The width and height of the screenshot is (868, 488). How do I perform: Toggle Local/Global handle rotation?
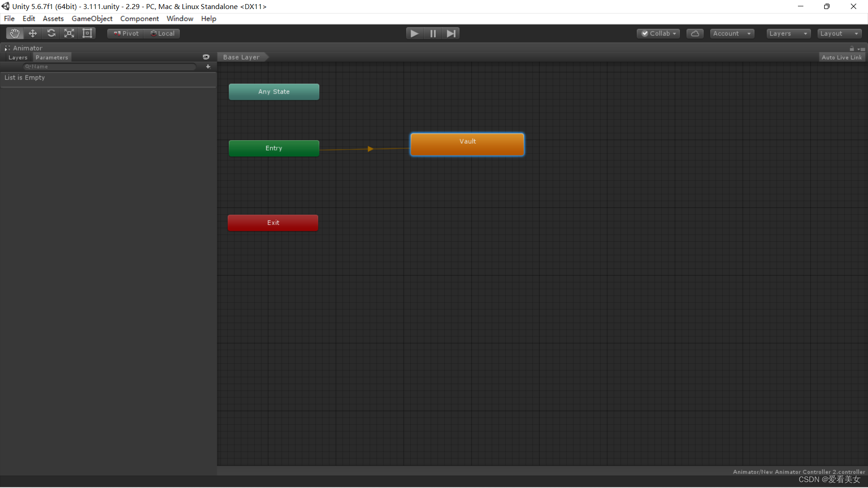(x=162, y=33)
